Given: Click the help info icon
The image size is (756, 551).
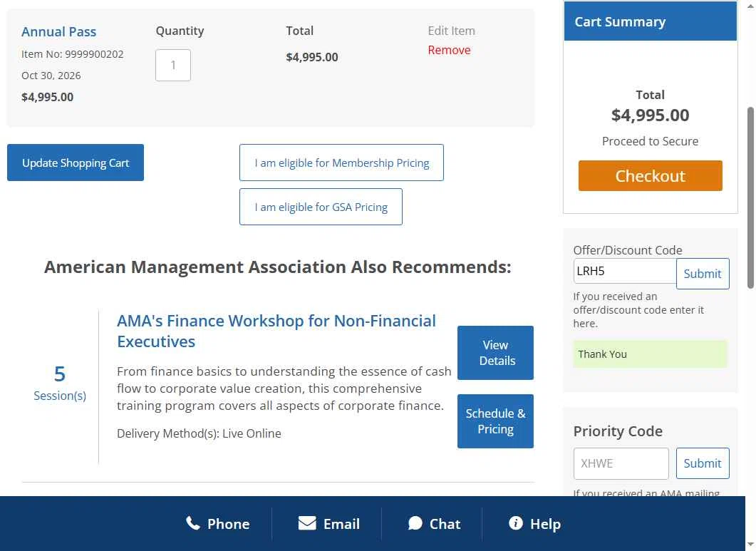Looking at the screenshot, I should 515,523.
